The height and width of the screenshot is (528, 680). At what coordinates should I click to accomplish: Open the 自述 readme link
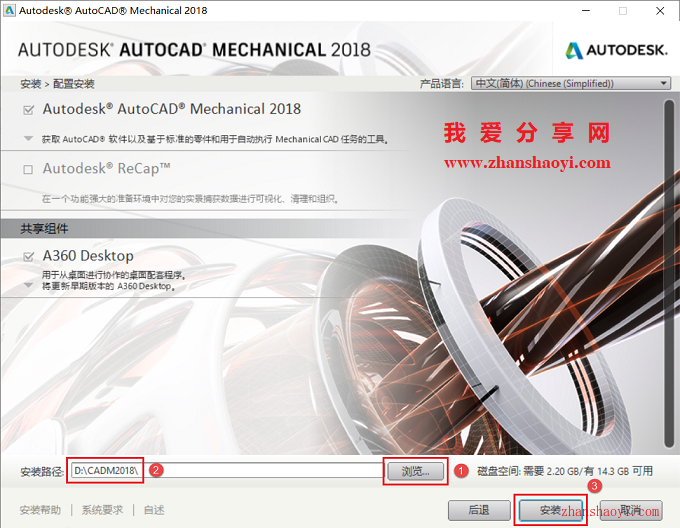click(154, 510)
